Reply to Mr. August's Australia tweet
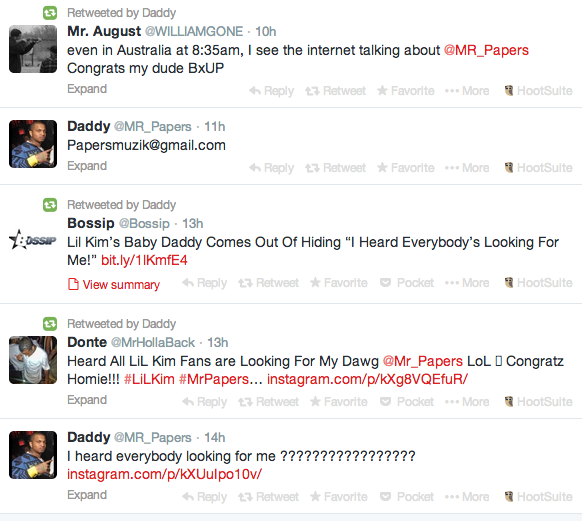Viewport: 582px width, 521px height. (x=271, y=91)
